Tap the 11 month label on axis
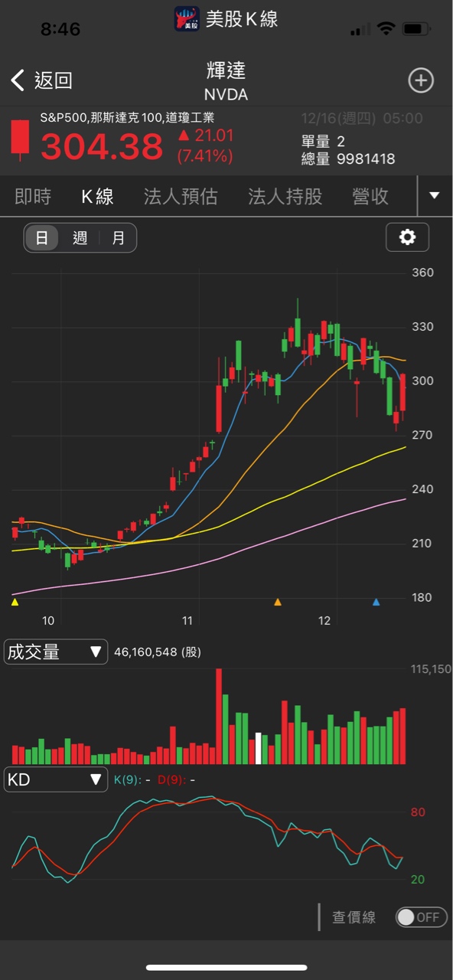The image size is (453, 980). (x=187, y=620)
